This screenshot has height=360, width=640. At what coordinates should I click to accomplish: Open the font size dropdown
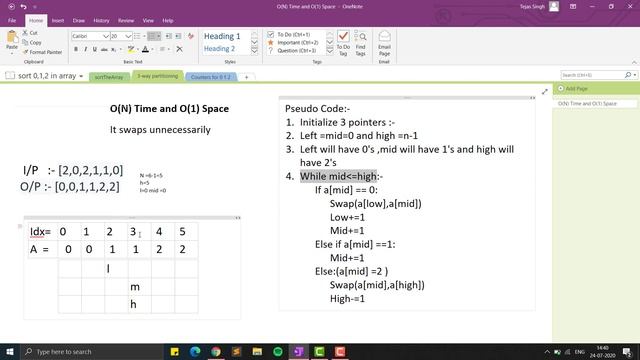tap(128, 36)
